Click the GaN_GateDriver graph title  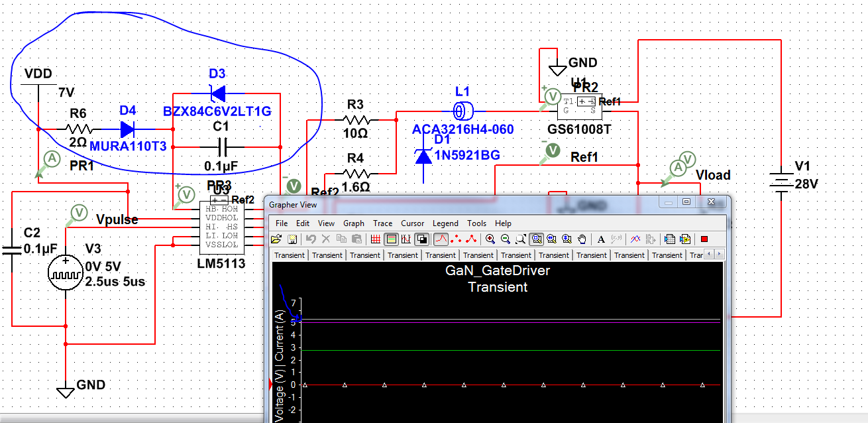498,271
